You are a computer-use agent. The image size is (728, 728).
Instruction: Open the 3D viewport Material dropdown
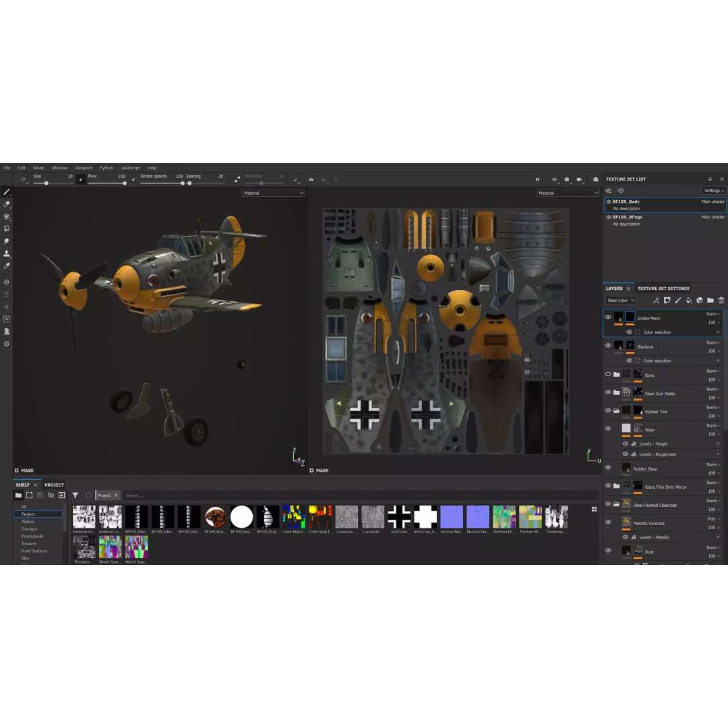[x=273, y=193]
